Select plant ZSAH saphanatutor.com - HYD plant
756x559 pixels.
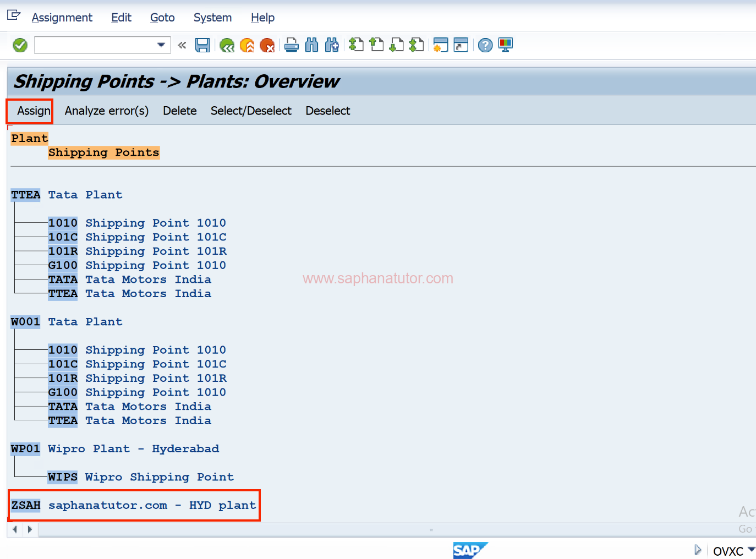pos(134,505)
